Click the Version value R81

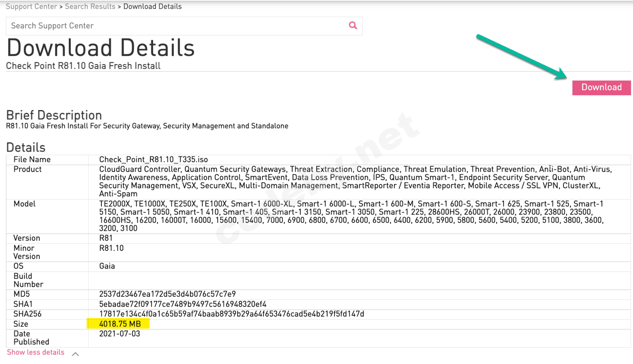tap(106, 238)
